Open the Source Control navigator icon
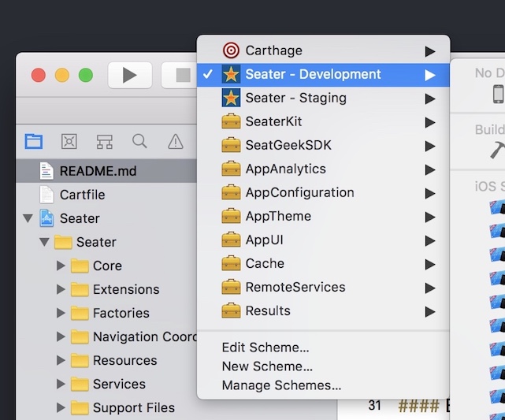This screenshot has height=420, width=505. (x=69, y=141)
